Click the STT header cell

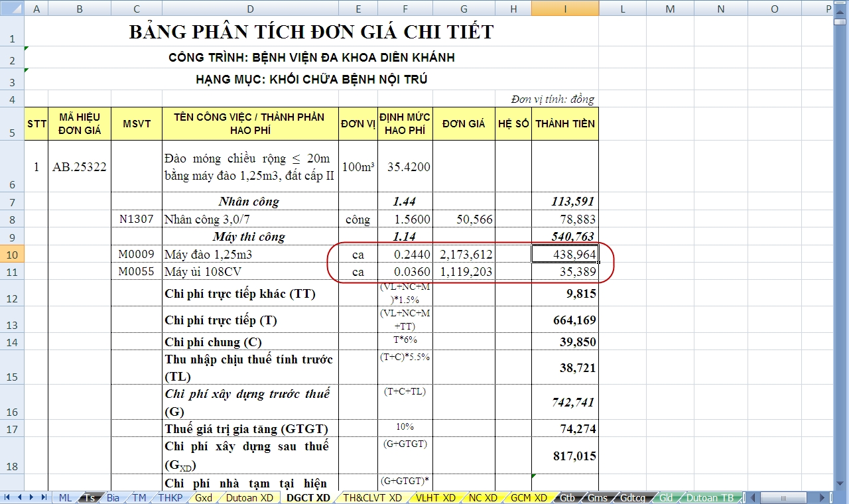point(36,124)
